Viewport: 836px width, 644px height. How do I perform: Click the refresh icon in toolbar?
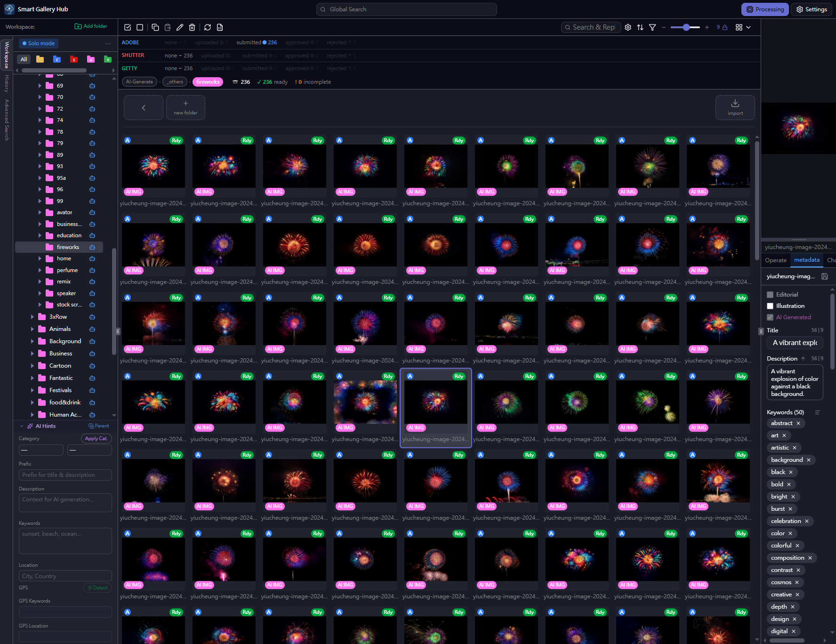click(x=208, y=27)
